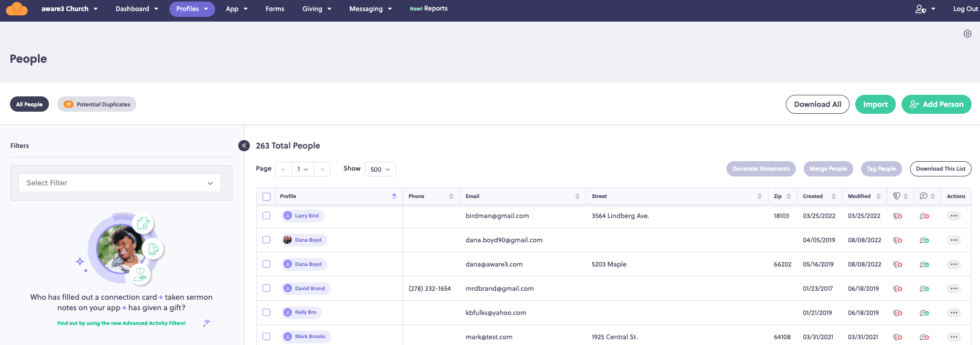Viewport: 980px width, 345px height.
Task: Open the Profiles menu
Action: [x=192, y=9]
